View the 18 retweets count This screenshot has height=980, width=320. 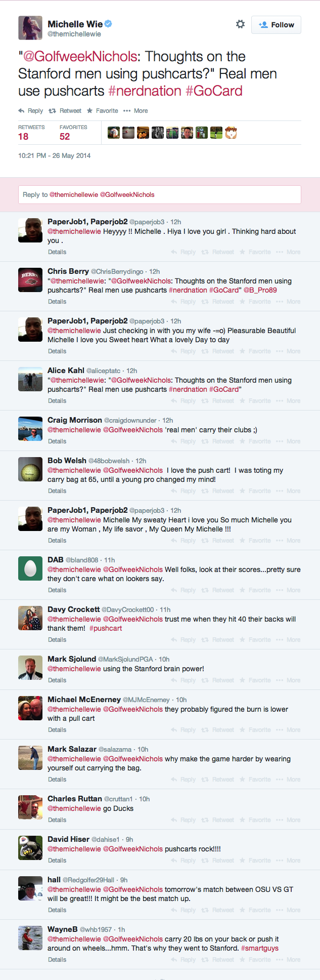coord(23,137)
